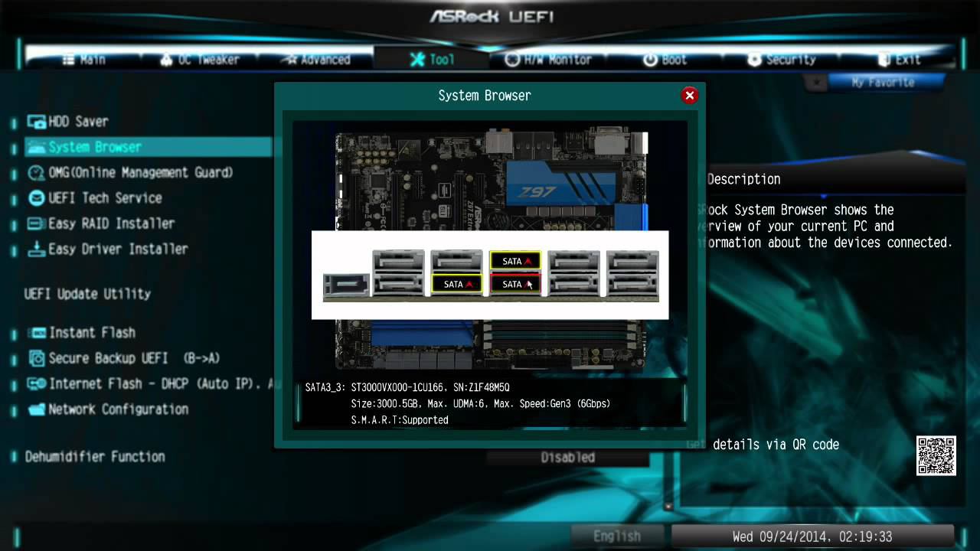Click the Internet Flash DHCP icon
Viewport: 980px width, 551px height.
click(36, 383)
